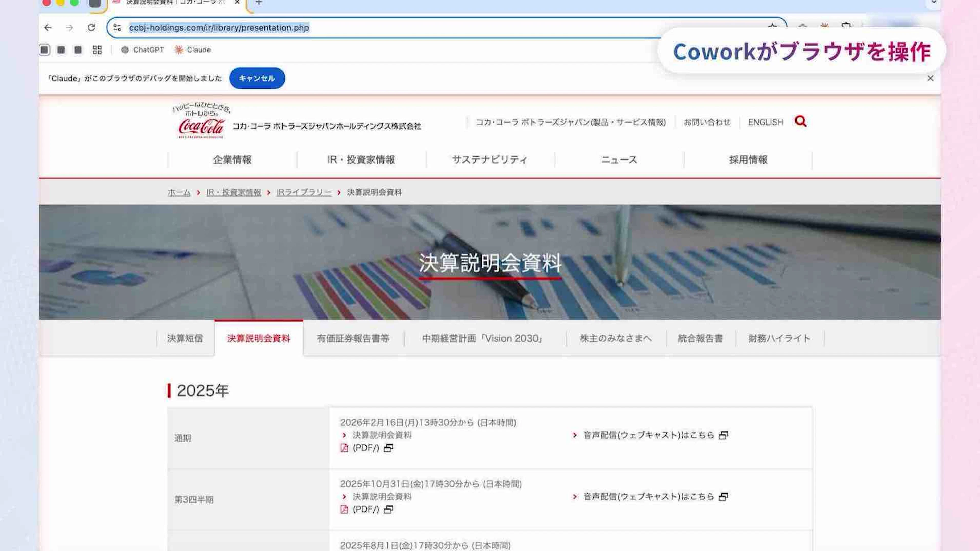Screen dimensions: 980x551
Task: Switch to the 決算短信 tab
Action: [x=185, y=338]
